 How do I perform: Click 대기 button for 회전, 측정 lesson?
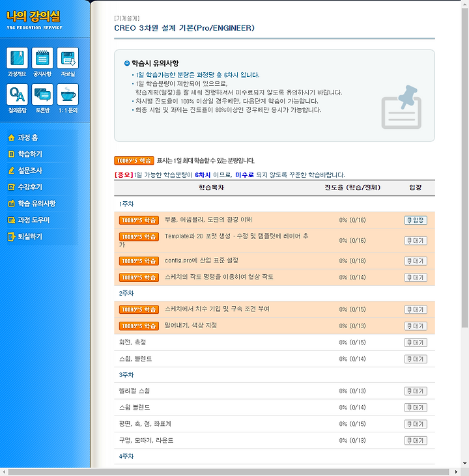pyautogui.click(x=416, y=343)
